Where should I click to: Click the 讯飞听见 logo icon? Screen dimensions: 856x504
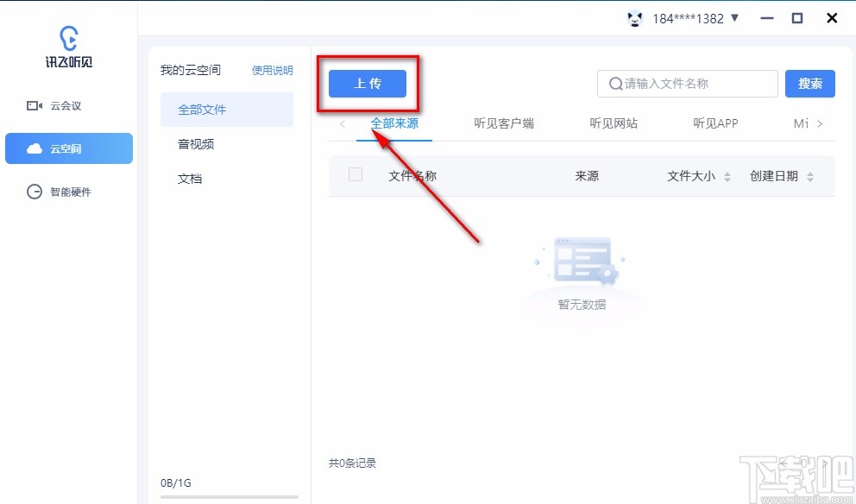pyautogui.click(x=69, y=47)
